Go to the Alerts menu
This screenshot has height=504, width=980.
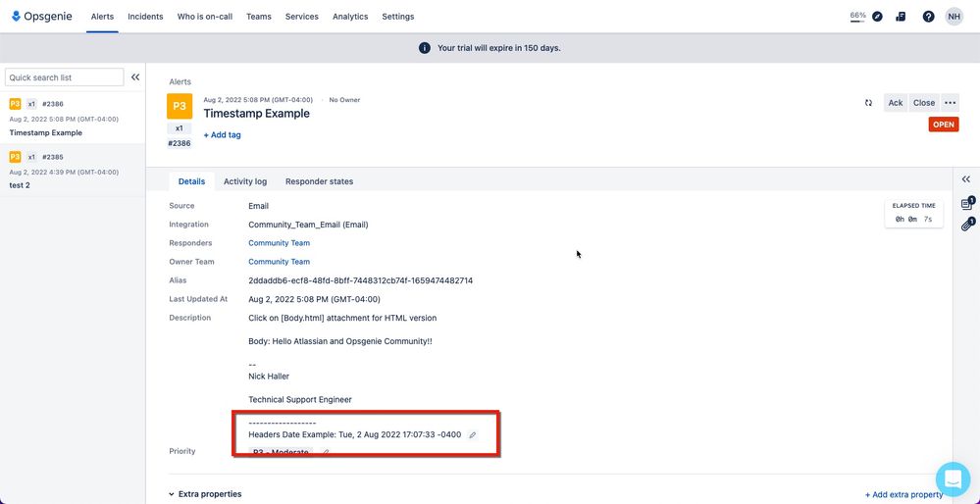[x=102, y=17]
